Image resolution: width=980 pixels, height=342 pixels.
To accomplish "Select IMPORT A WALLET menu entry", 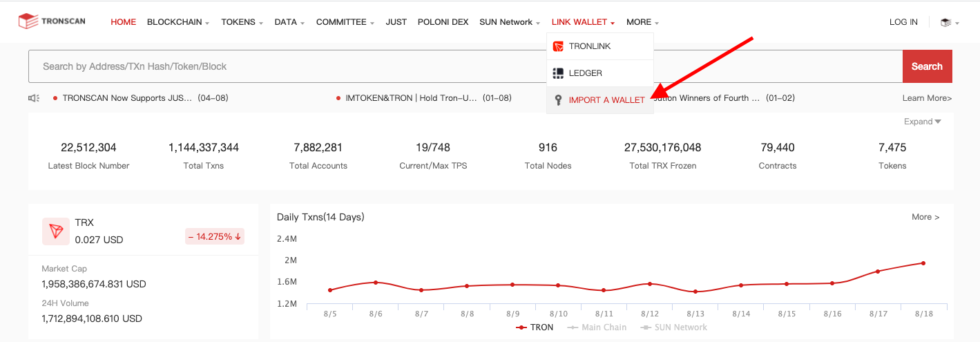I will [606, 100].
